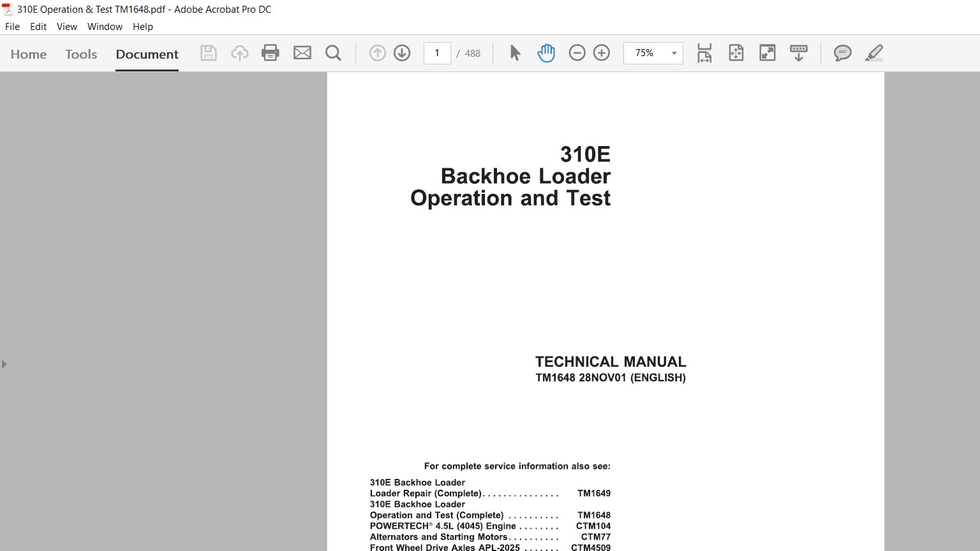Click the read mode toolbar icon
The height and width of the screenshot is (551, 980).
point(799,53)
